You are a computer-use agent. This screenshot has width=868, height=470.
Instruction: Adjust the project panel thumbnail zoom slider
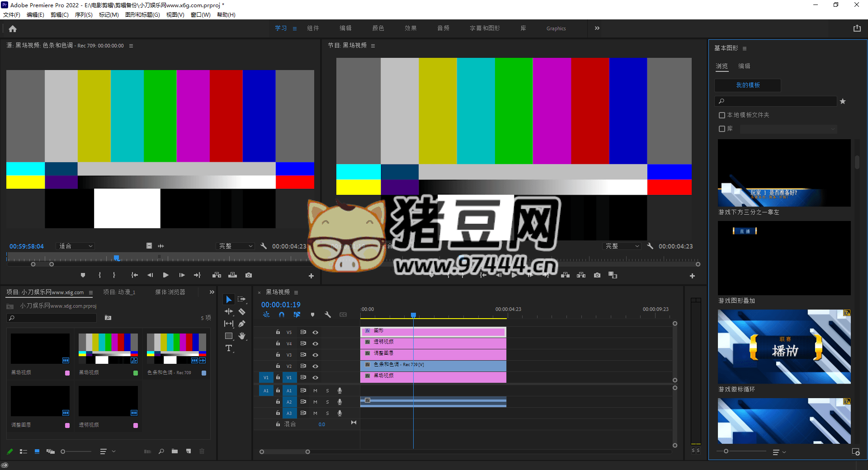tap(63, 451)
